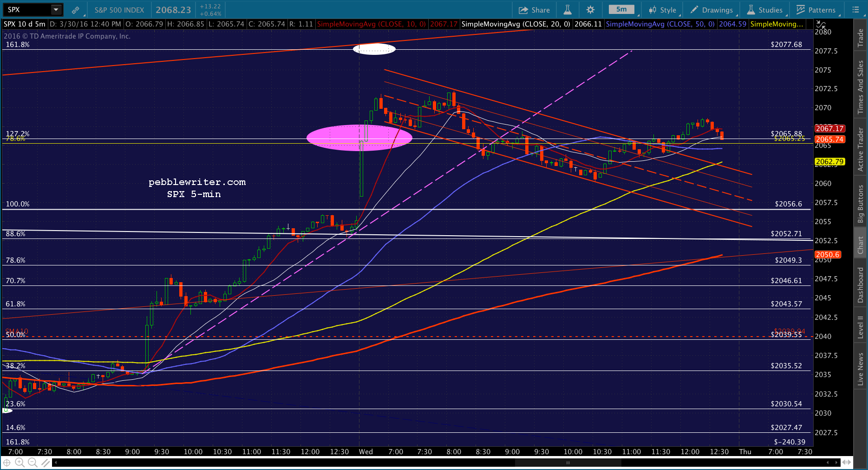Click the $2027.47 Fibonacci level label
The width and height of the screenshot is (868, 470).
tap(786, 428)
